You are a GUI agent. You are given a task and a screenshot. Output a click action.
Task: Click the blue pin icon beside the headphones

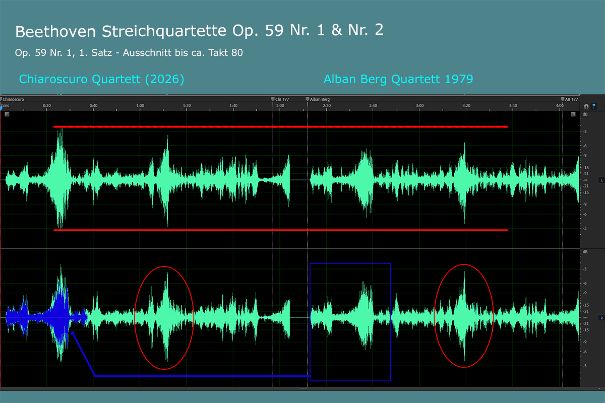point(594,105)
